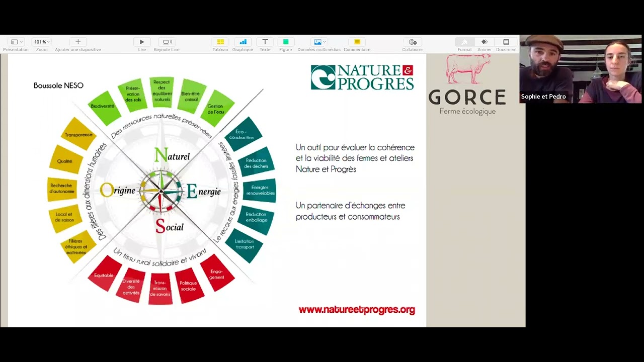Insert a chart with Graphique
644x362 pixels.
pyautogui.click(x=243, y=42)
